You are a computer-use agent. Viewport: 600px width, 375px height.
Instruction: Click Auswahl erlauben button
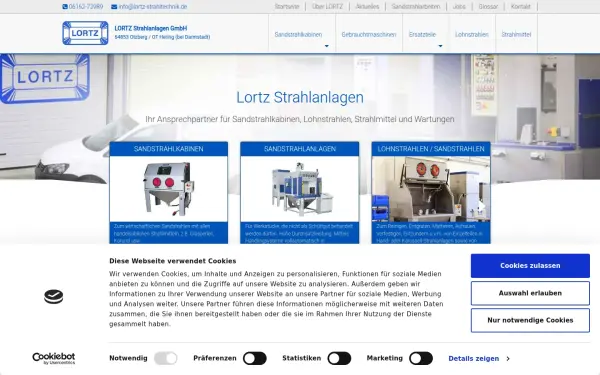click(x=530, y=293)
